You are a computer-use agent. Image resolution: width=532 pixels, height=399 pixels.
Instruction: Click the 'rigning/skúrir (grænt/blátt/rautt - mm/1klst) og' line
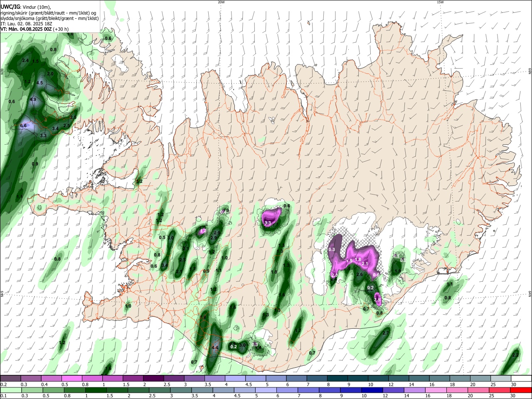pyautogui.click(x=48, y=13)
